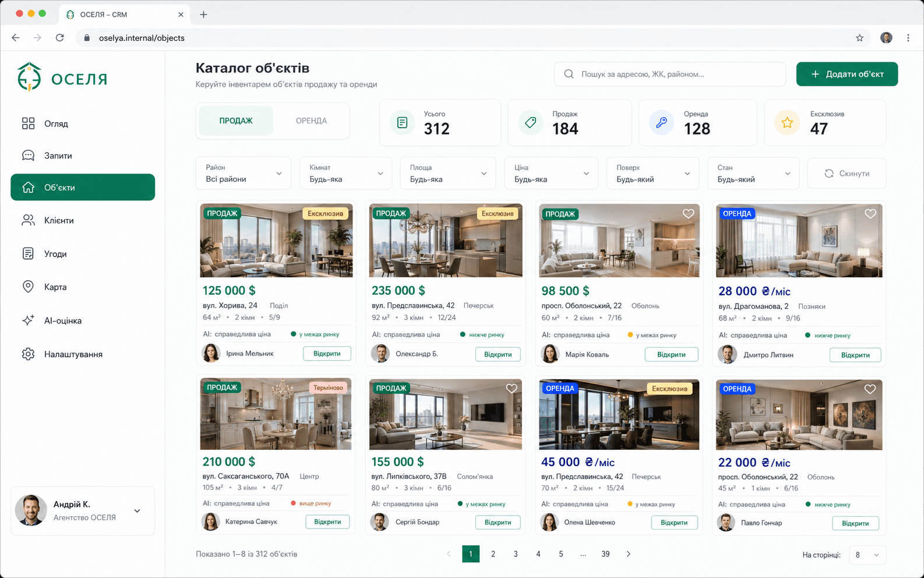924x578 pixels.
Task: Click the ОСЕЛЯ house logo icon
Action: (x=29, y=77)
